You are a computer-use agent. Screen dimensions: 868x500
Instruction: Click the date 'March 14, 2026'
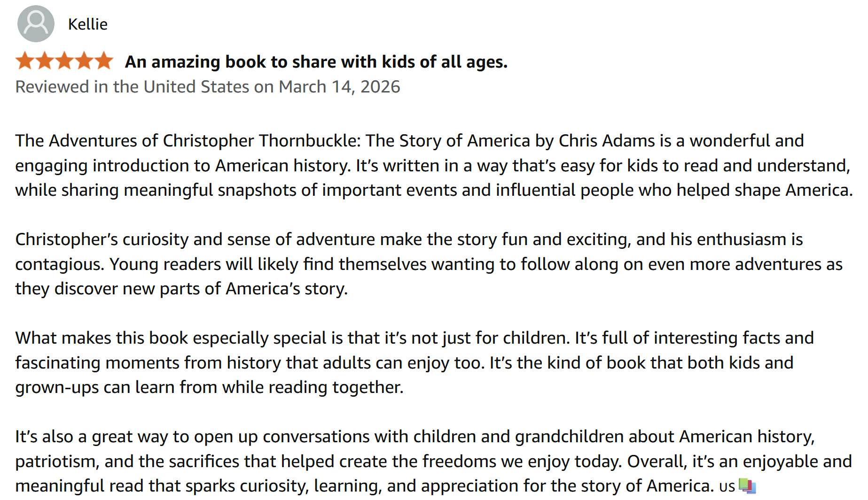pyautogui.click(x=339, y=87)
